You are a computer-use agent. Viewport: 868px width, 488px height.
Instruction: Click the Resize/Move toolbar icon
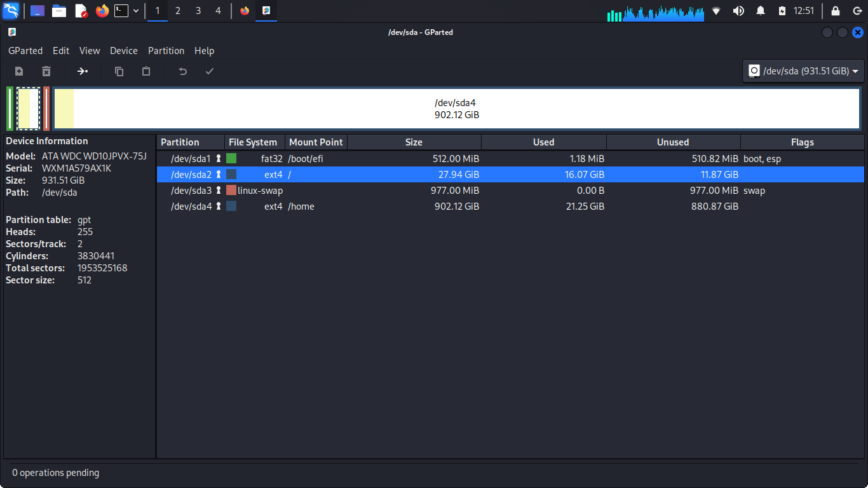click(83, 71)
